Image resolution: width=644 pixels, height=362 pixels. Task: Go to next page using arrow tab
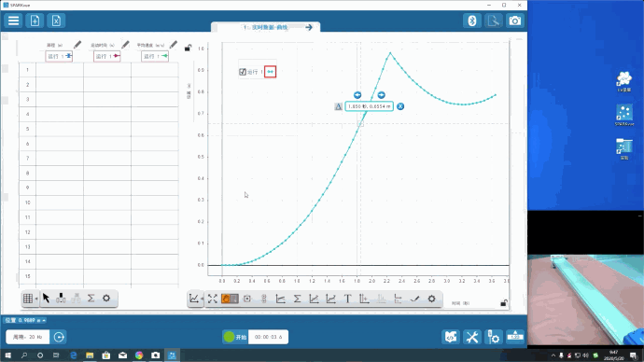(309, 27)
